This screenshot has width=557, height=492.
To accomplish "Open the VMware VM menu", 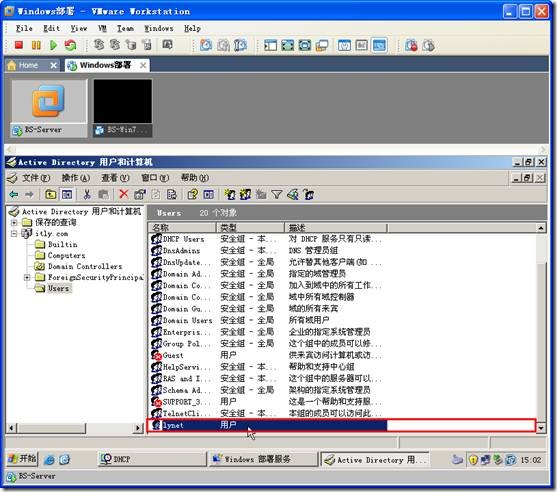I will 102,28.
